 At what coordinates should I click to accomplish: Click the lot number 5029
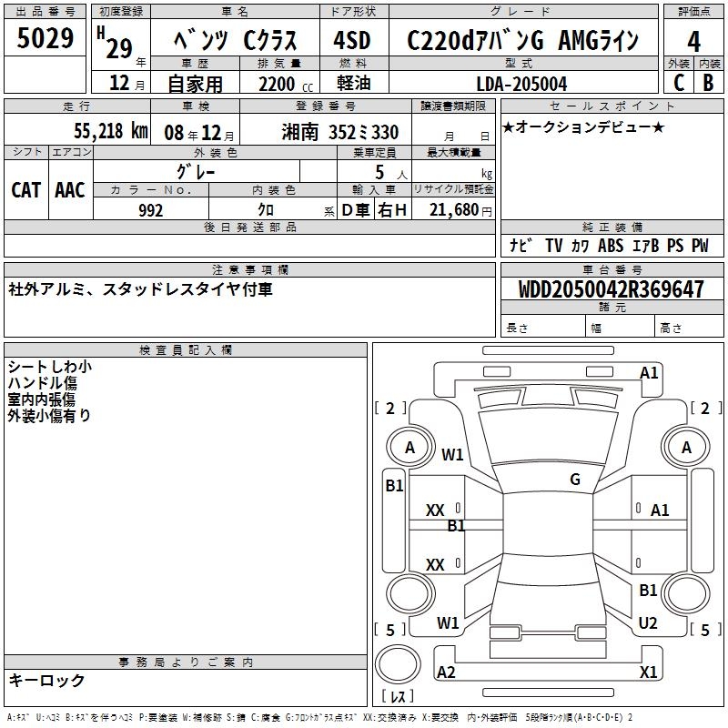tap(45, 39)
